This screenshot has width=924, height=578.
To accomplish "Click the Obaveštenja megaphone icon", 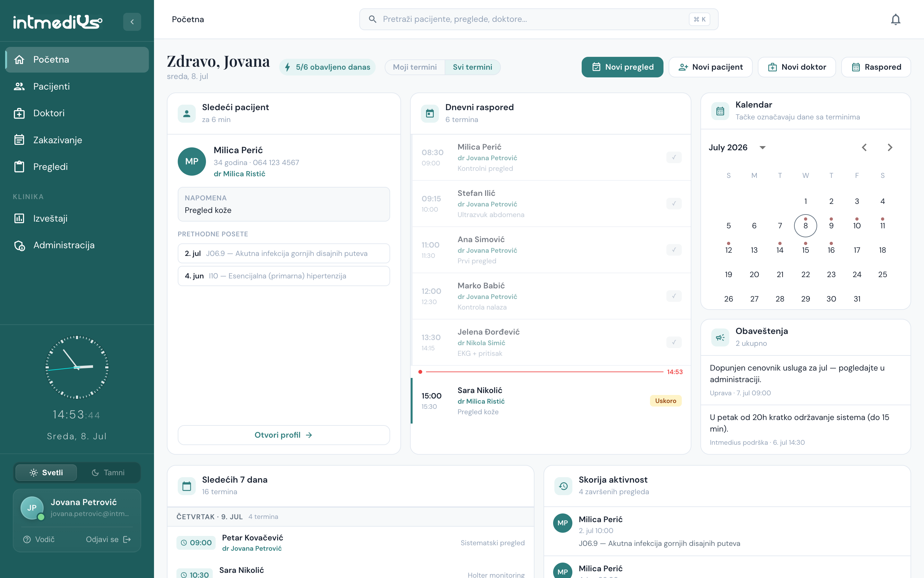I will pyautogui.click(x=720, y=337).
